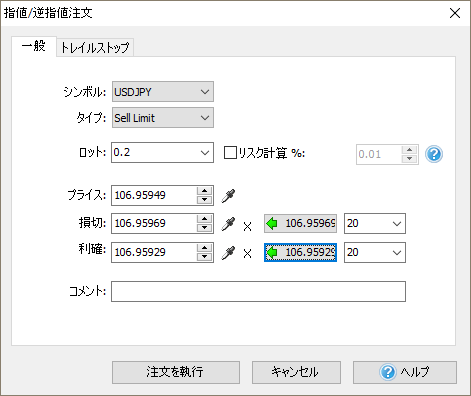Increase プライス value with up spinner
Image resolution: width=471 pixels, height=396 pixels.
coord(204,191)
